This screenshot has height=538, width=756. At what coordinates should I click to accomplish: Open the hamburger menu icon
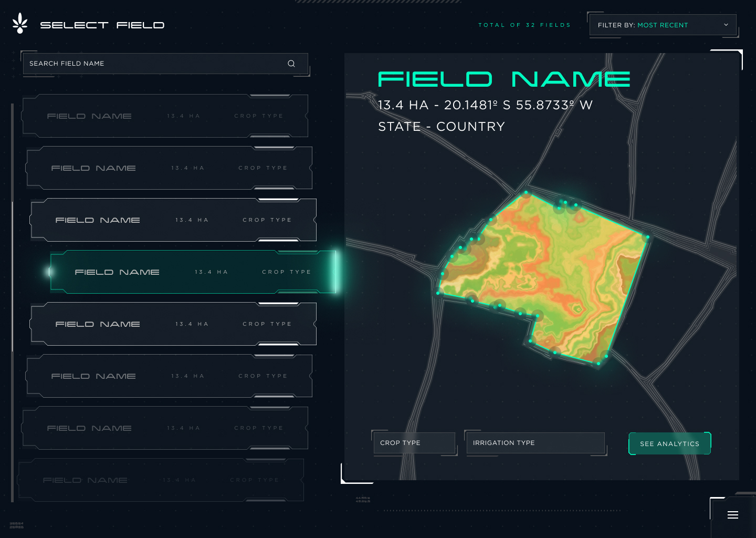click(733, 515)
